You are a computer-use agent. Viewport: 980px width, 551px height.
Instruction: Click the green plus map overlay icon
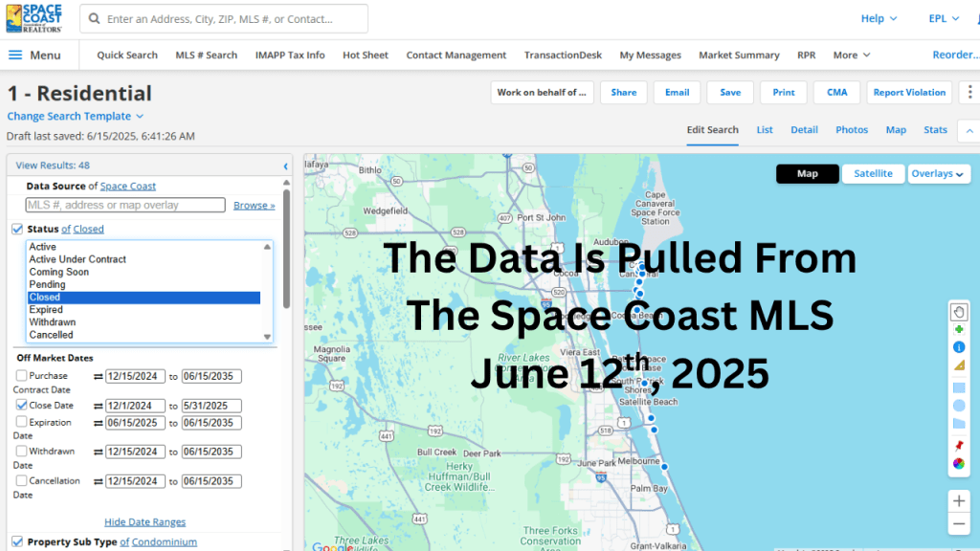click(959, 329)
